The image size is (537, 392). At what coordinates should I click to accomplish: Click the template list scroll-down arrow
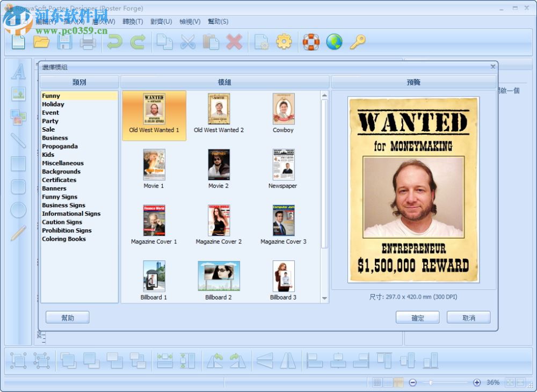pyautogui.click(x=324, y=298)
